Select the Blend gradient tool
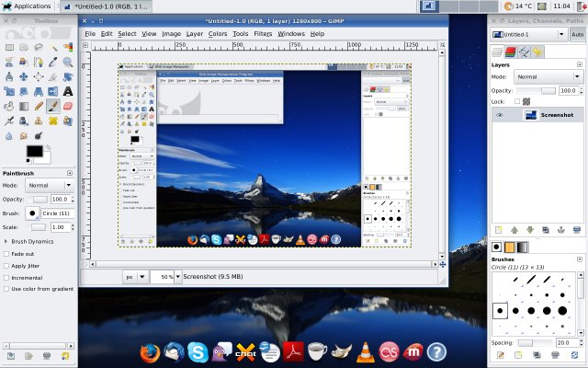This screenshot has height=368, width=588. click(x=24, y=107)
